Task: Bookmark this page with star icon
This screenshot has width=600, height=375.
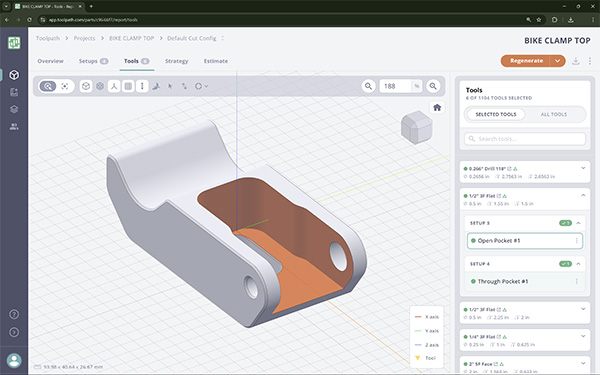Action: (x=539, y=20)
